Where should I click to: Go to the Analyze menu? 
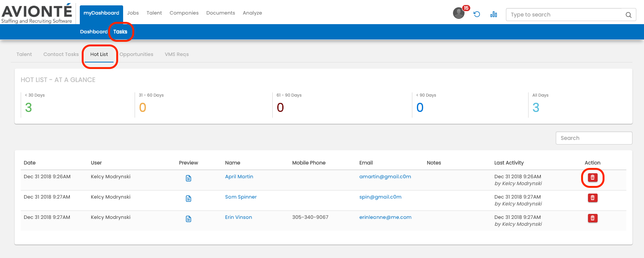pyautogui.click(x=252, y=13)
